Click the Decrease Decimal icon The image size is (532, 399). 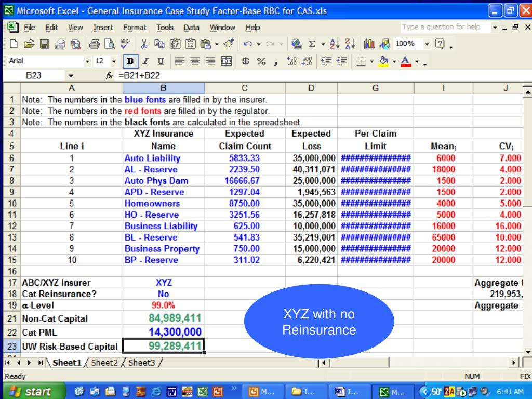pyautogui.click(x=307, y=61)
